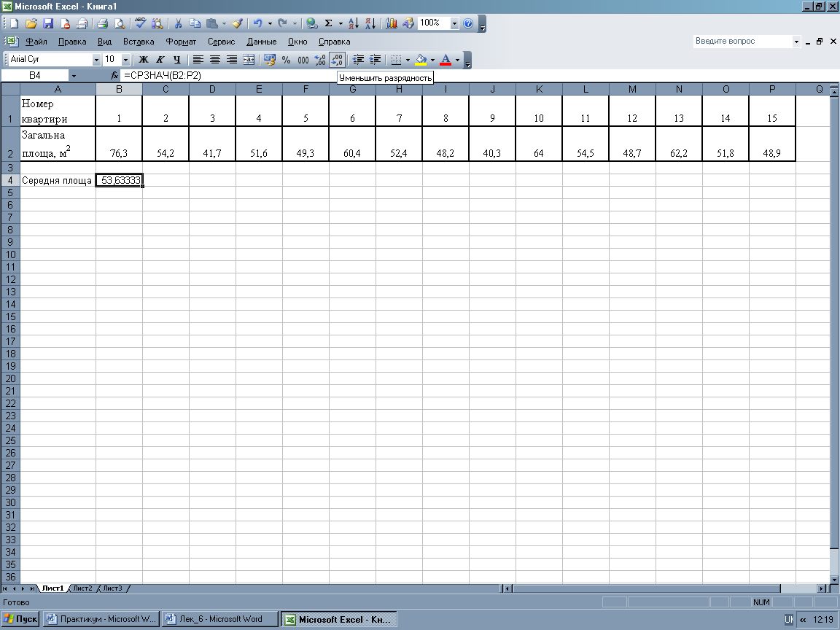Open the Drawing toolbar icon
Viewport: 840px width, 630px height.
click(408, 23)
